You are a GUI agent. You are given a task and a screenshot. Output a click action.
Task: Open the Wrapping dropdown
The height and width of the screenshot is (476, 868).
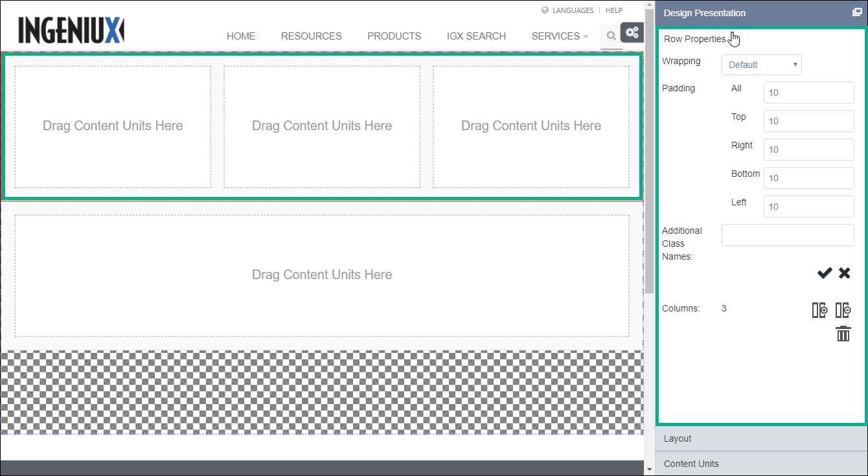coord(761,65)
